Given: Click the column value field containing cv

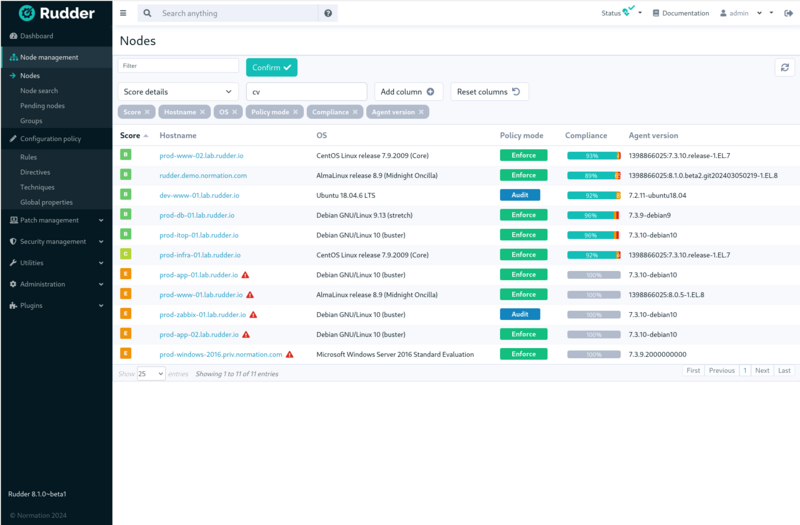Looking at the screenshot, I should [307, 92].
